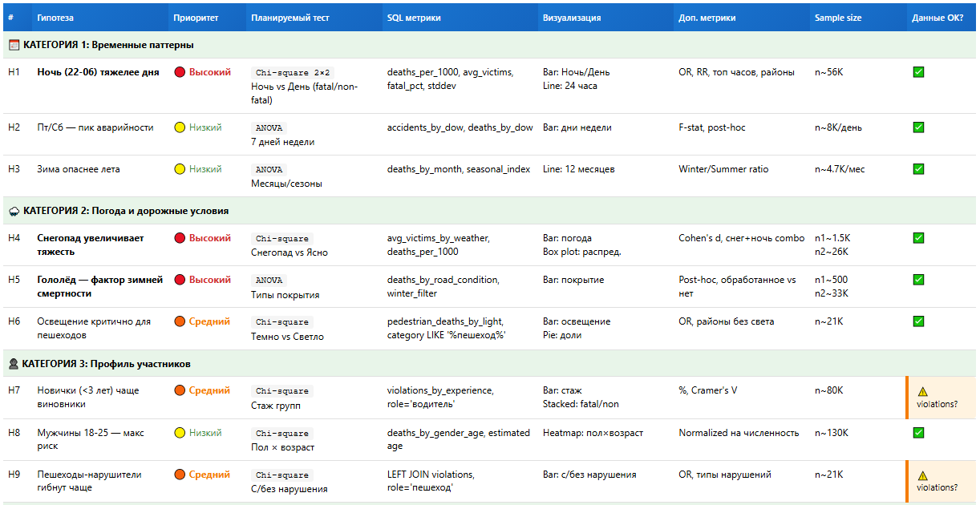Click the warning icon in row H7

[922, 391]
